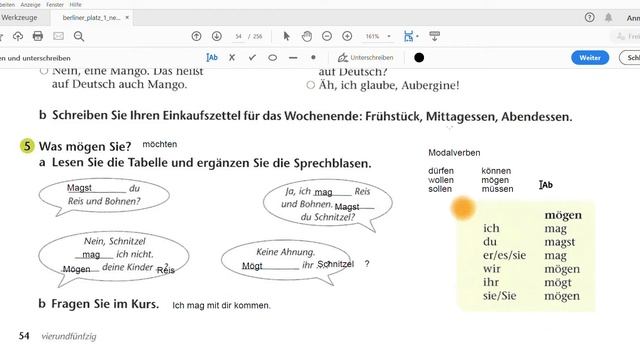Activate the hand pan tool

(x=307, y=36)
